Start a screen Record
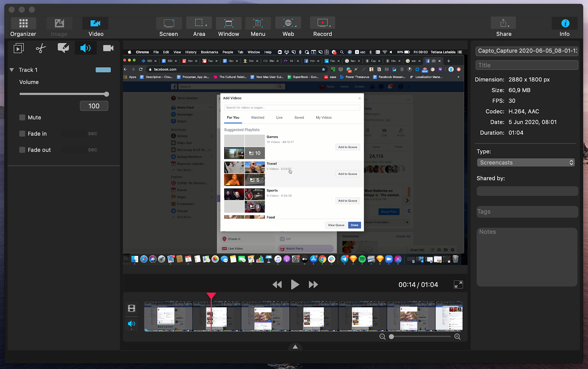Image resolution: width=588 pixels, height=369 pixels. (322, 27)
